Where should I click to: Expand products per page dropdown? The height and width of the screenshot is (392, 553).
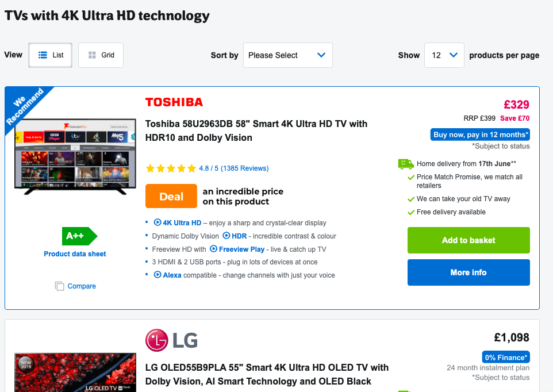click(x=444, y=55)
